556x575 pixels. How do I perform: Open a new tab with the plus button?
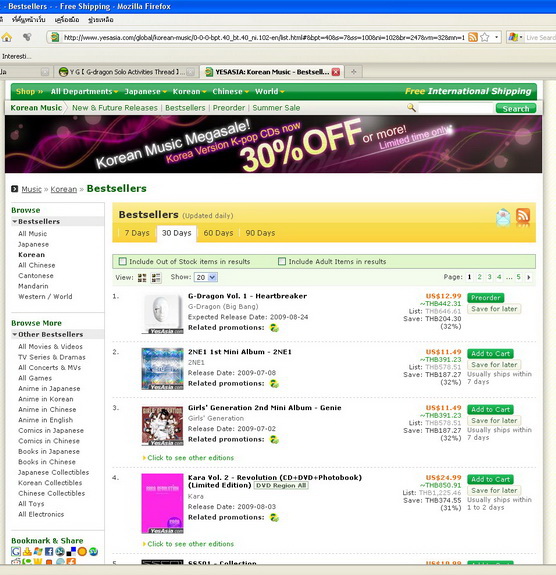point(354,72)
